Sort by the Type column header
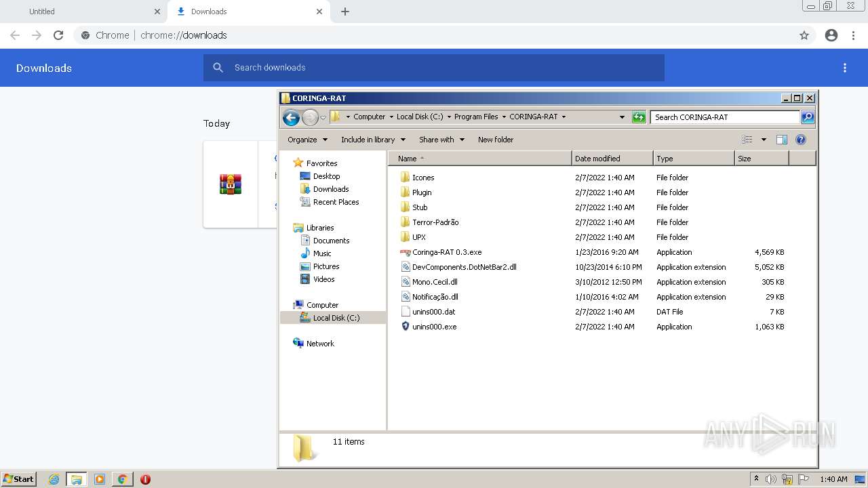The height and width of the screenshot is (488, 868). [x=694, y=159]
